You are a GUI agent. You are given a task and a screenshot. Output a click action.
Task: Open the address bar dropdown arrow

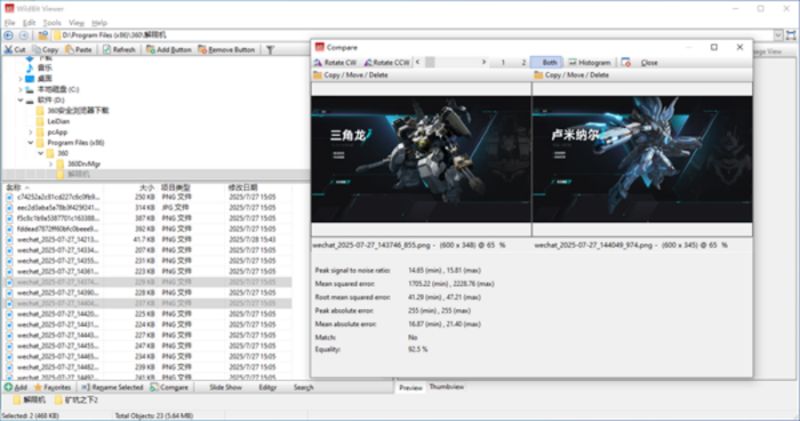[x=779, y=35]
